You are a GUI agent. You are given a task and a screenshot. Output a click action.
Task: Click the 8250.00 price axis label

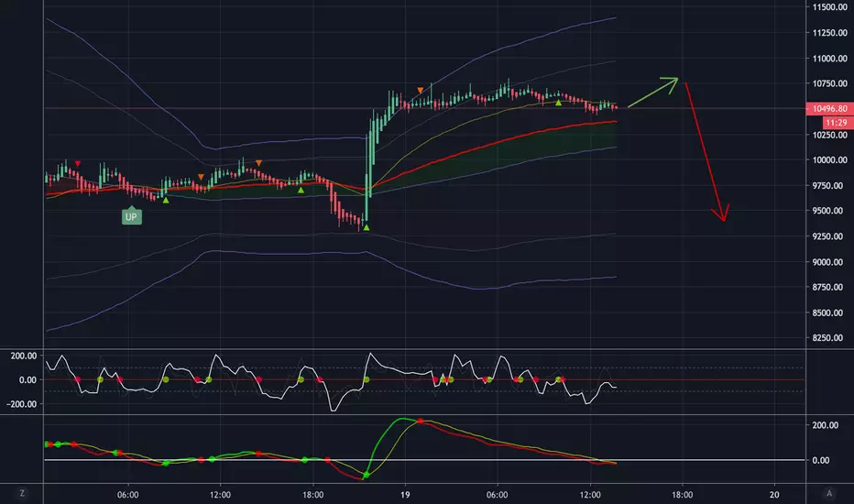coord(829,338)
